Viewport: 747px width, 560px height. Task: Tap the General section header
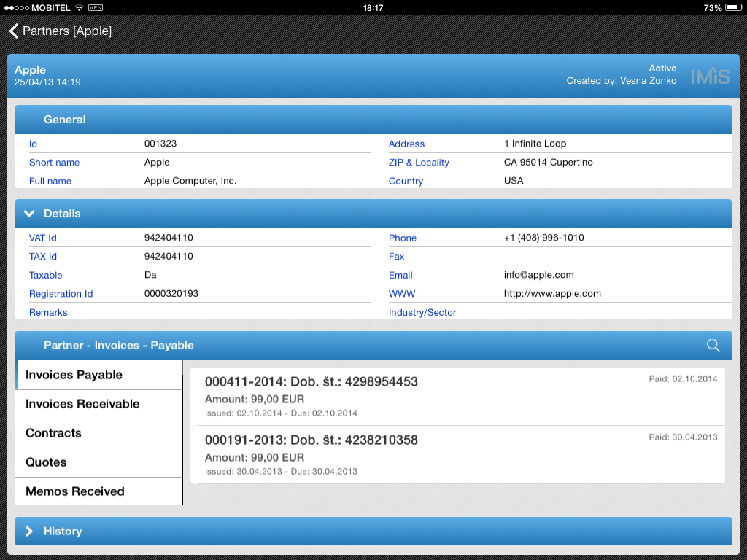(373, 120)
